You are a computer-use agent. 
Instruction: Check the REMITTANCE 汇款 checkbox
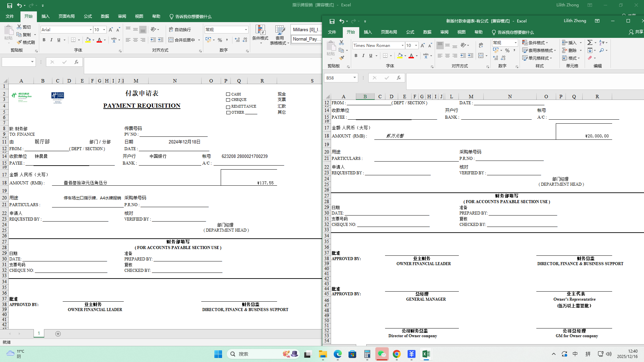point(228,107)
